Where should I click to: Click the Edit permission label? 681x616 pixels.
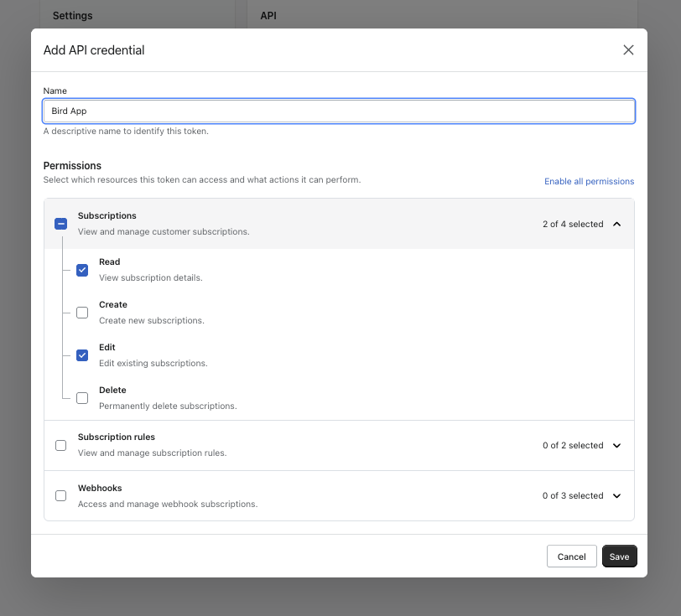(x=107, y=347)
